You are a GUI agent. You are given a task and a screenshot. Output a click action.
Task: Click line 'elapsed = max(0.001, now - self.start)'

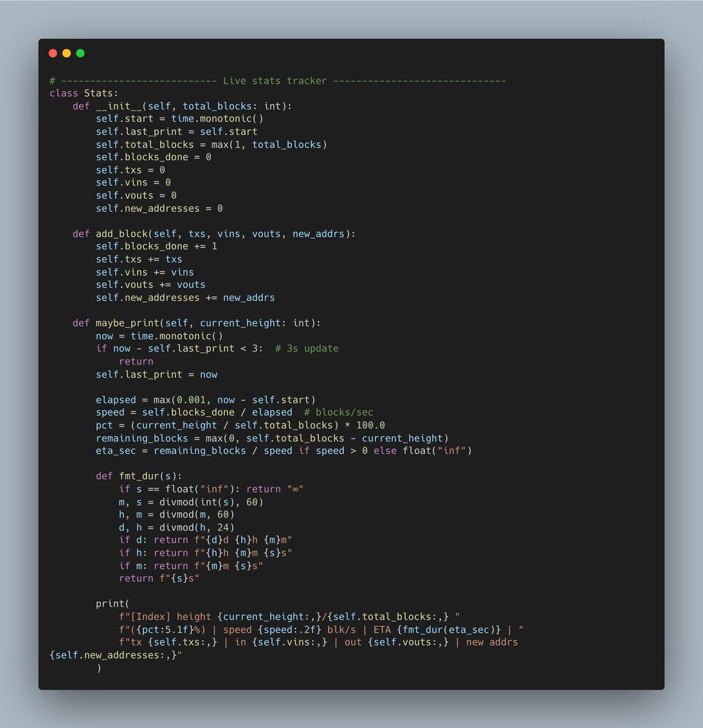click(206, 400)
